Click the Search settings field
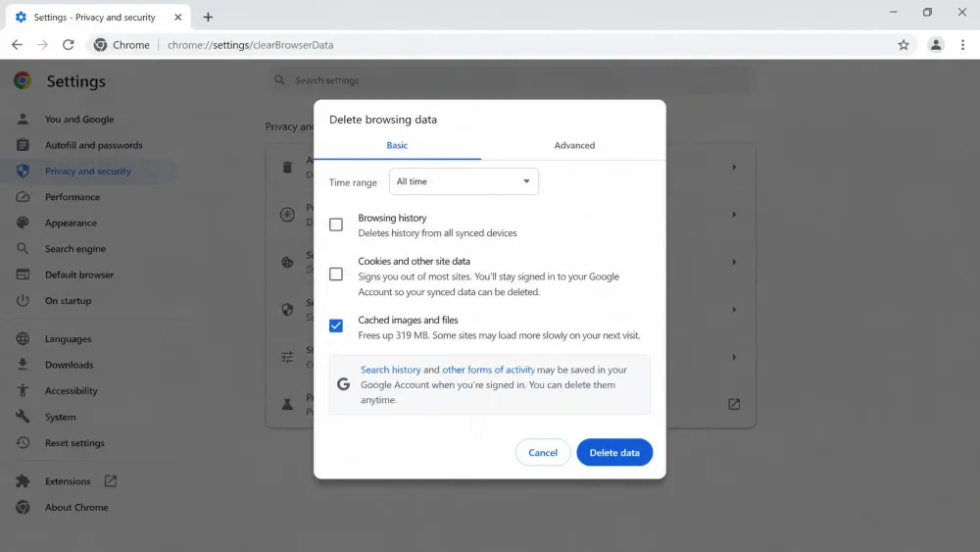 coord(510,80)
